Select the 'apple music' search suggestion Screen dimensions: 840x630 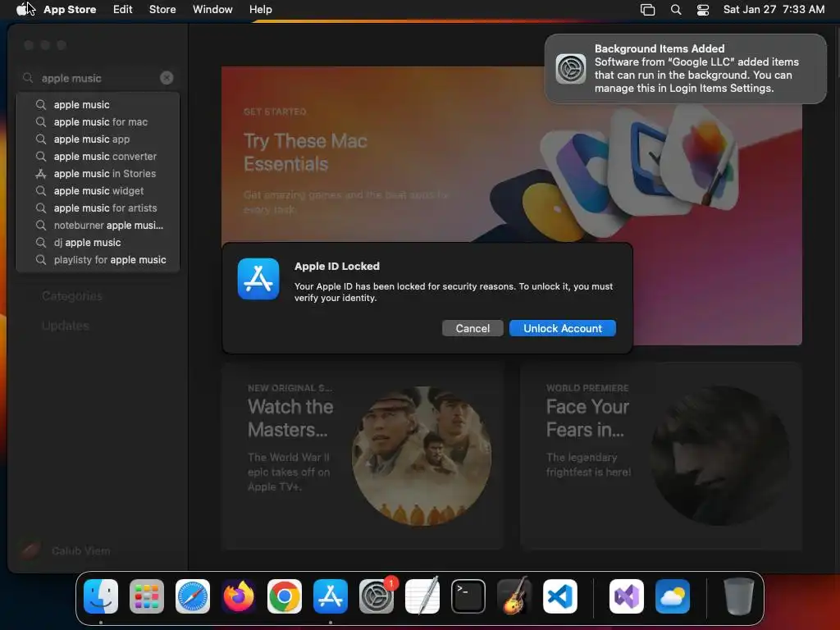[98, 104]
